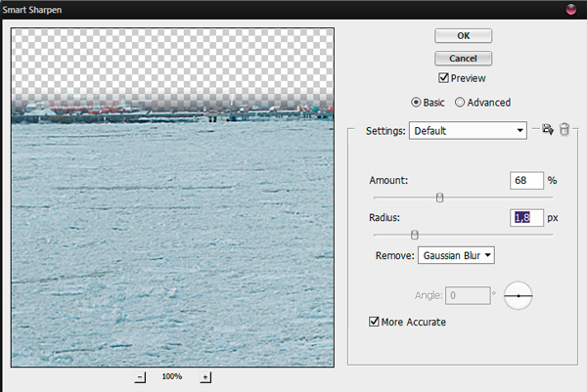This screenshot has width=587, height=392.
Task: Click the Radius slider handle
Action: point(415,235)
